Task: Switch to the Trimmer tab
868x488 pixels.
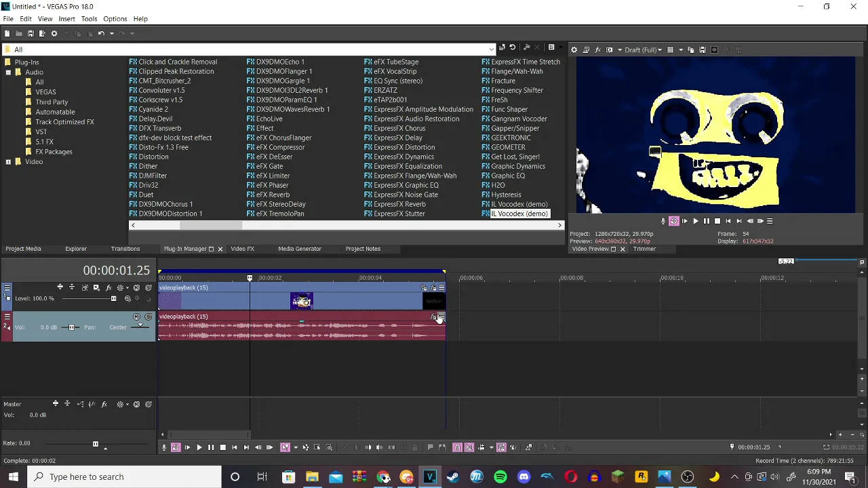Action: (x=644, y=249)
